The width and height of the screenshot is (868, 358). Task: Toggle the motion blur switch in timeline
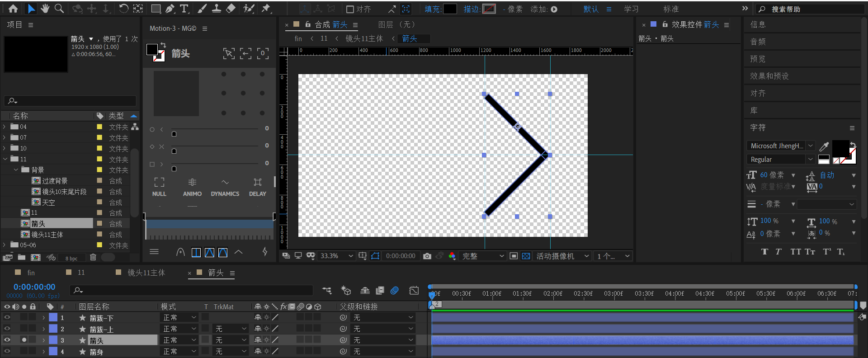(x=395, y=291)
